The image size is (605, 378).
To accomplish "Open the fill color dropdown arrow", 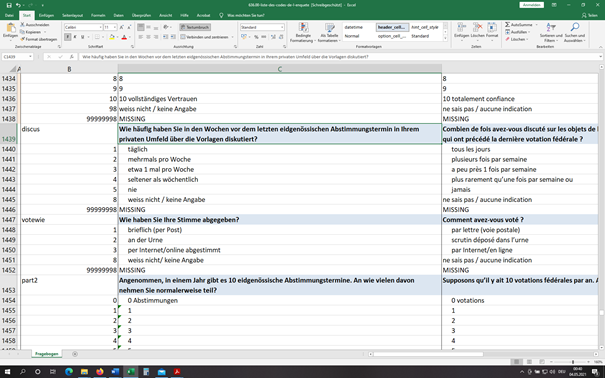I will [x=117, y=37].
